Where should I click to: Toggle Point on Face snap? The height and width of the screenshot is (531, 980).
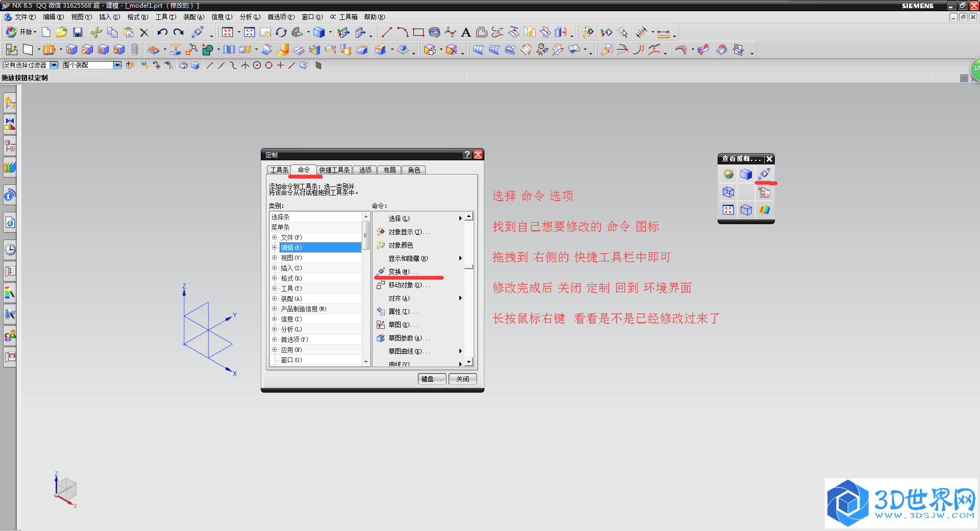304,65
